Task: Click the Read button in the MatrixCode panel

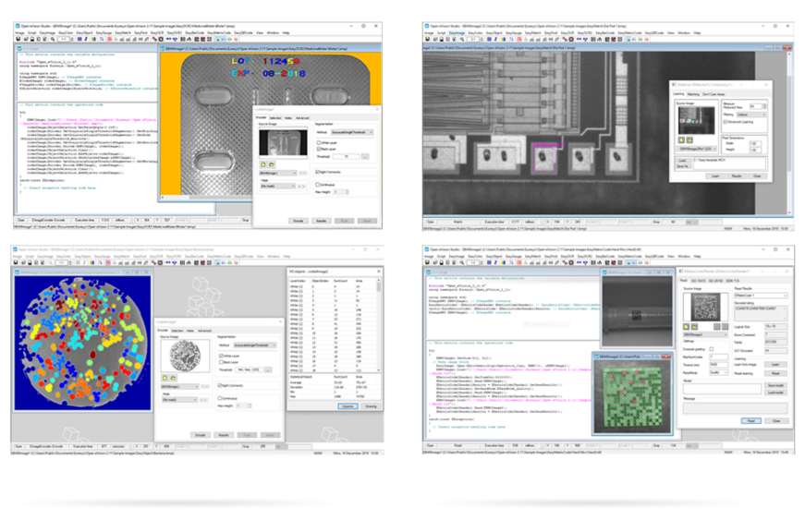Action: pos(751,421)
